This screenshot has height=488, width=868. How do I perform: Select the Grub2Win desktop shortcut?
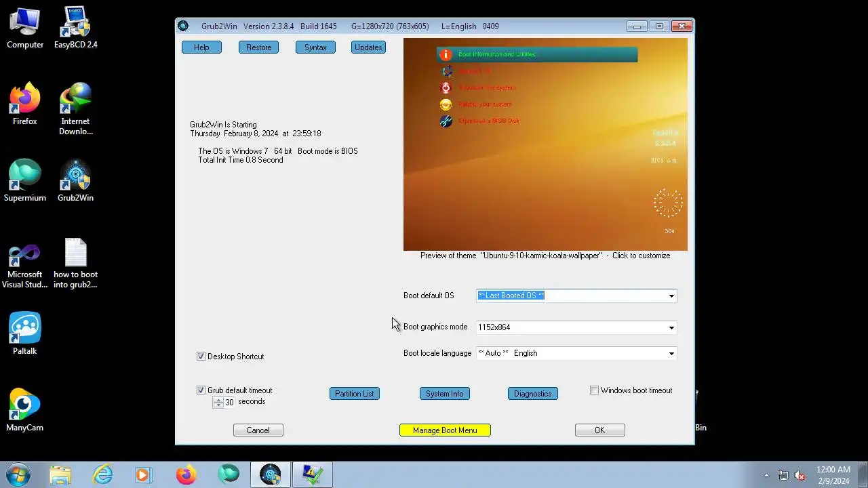(75, 182)
